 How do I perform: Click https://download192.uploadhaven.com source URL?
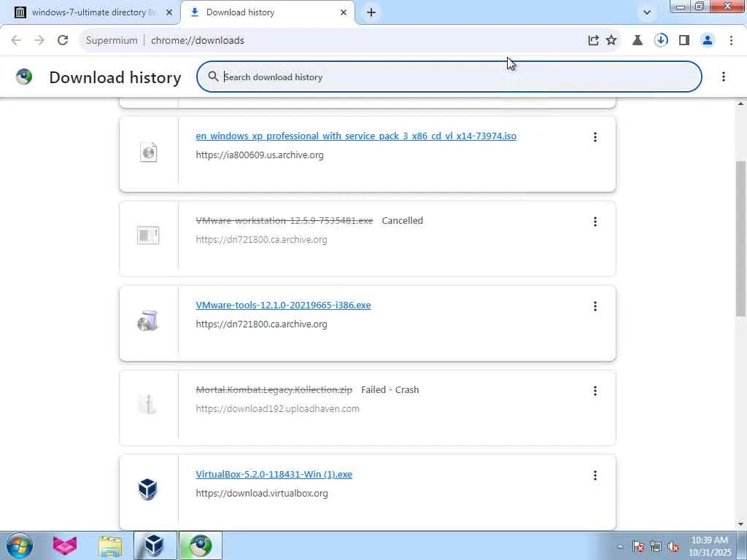pyautogui.click(x=277, y=408)
